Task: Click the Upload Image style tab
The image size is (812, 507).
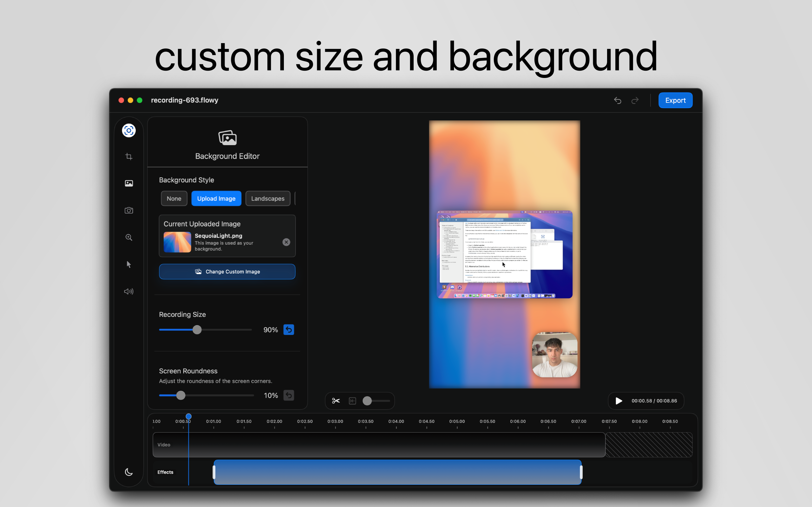Action: [216, 198]
